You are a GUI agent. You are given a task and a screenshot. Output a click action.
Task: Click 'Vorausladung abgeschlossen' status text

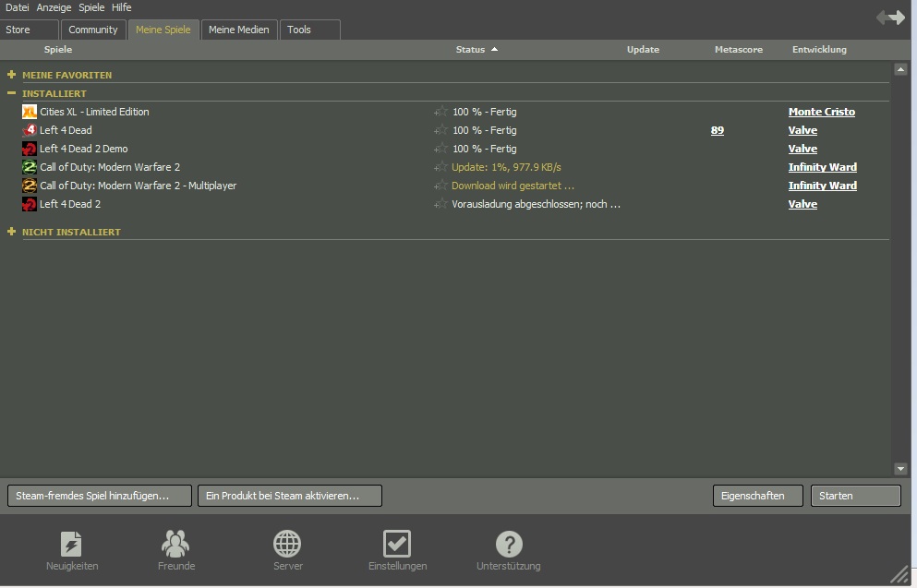[536, 204]
